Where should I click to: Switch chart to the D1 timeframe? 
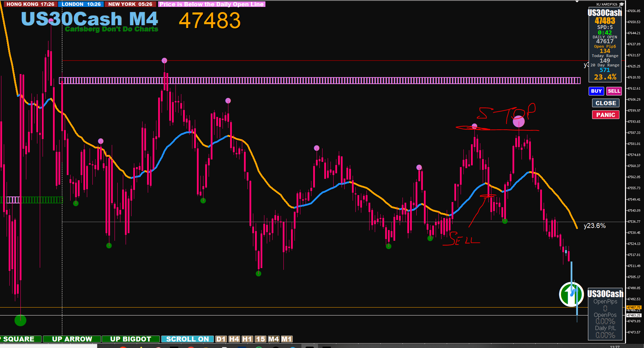pyautogui.click(x=221, y=339)
